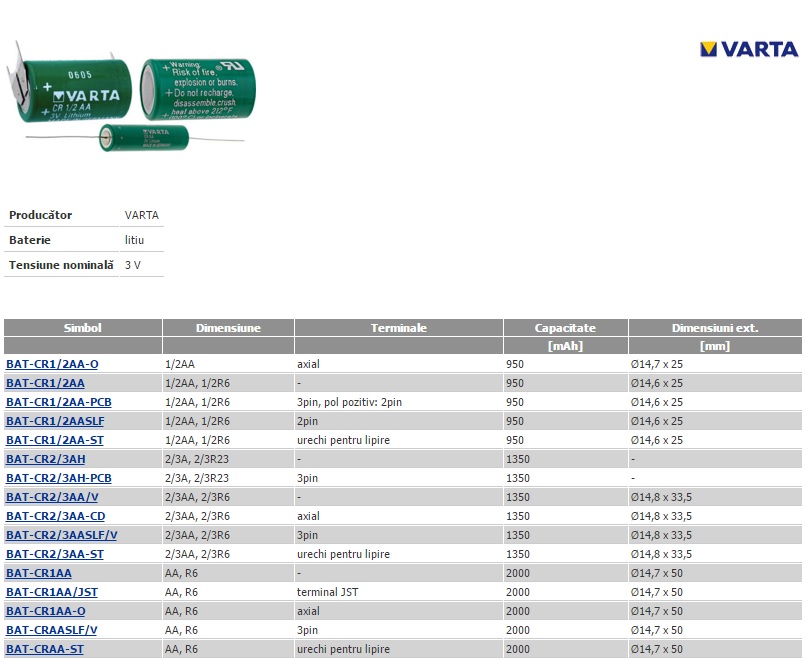Viewport: 809px width, 665px height.
Task: Open the BAT-CR2/3AASLF/V product link
Action: coord(62,536)
